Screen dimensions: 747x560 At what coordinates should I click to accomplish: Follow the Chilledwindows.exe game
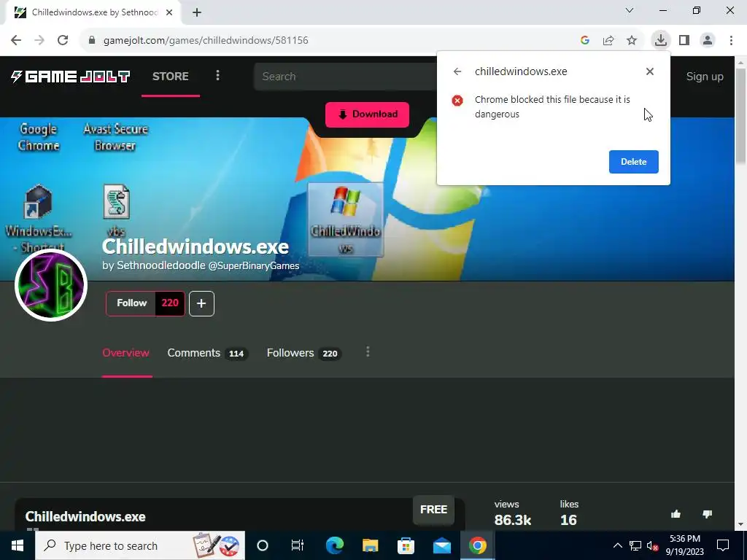point(131,303)
